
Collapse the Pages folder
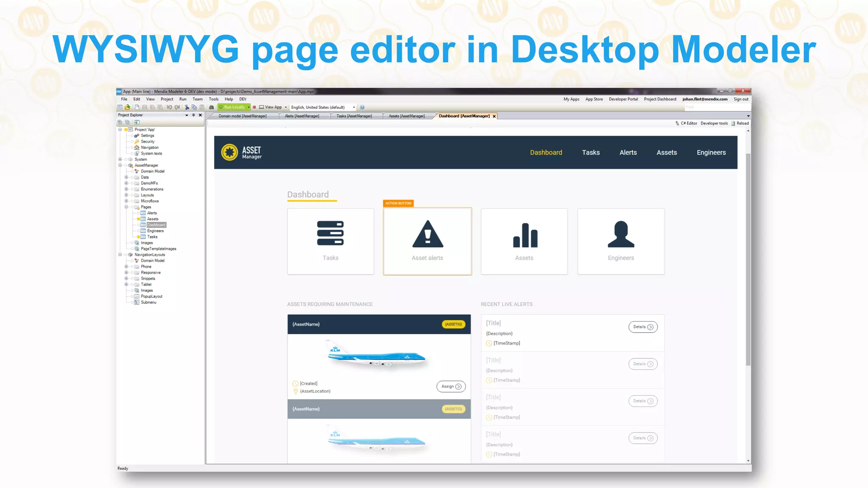click(x=126, y=207)
